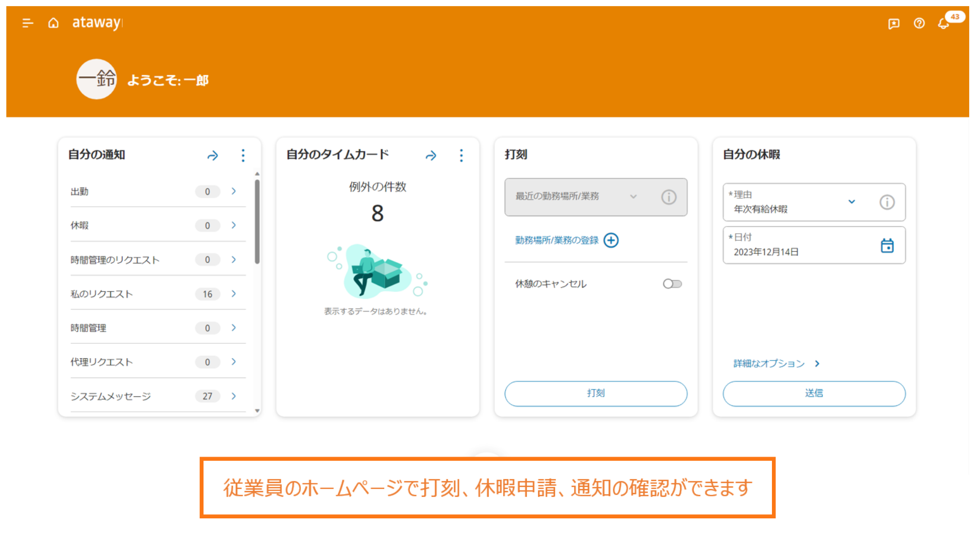Click the notification list scrollbar down arrow
Image resolution: width=980 pixels, height=540 pixels.
(x=257, y=411)
